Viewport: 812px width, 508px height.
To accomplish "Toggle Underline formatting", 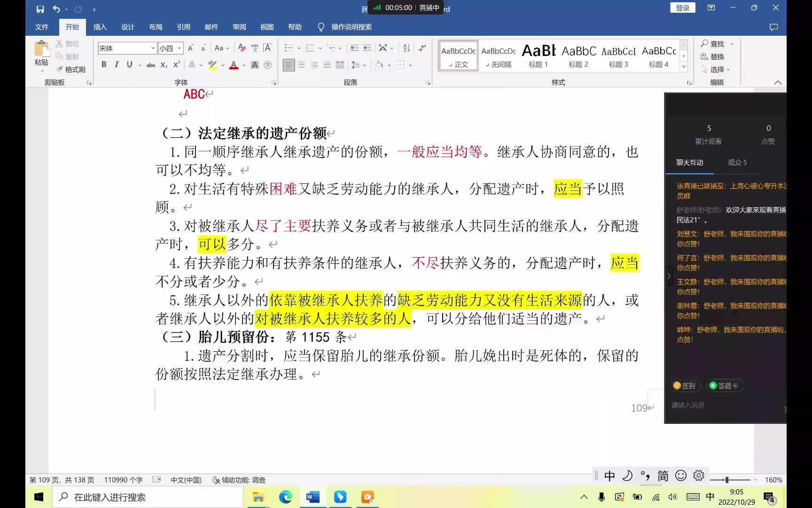I will click(x=129, y=65).
